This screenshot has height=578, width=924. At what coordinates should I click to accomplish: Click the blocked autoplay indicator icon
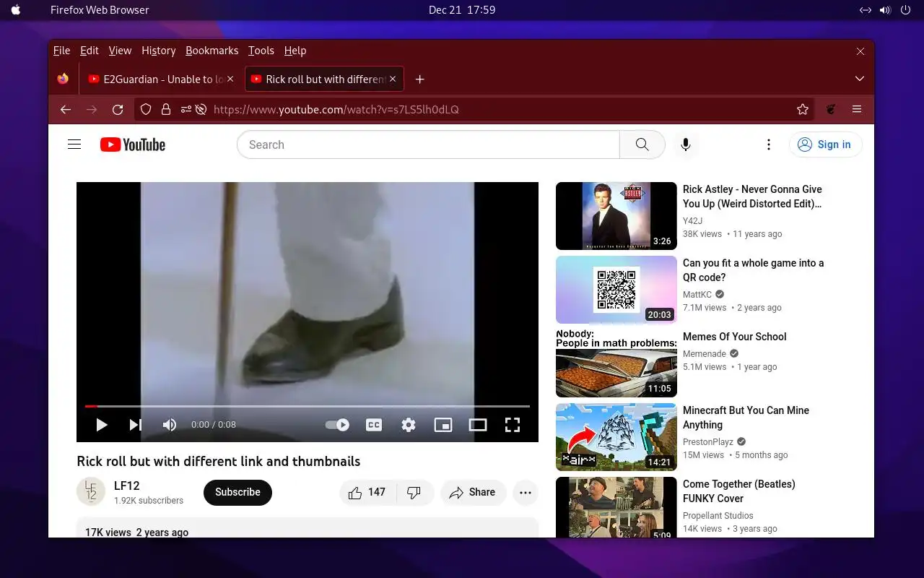point(201,109)
